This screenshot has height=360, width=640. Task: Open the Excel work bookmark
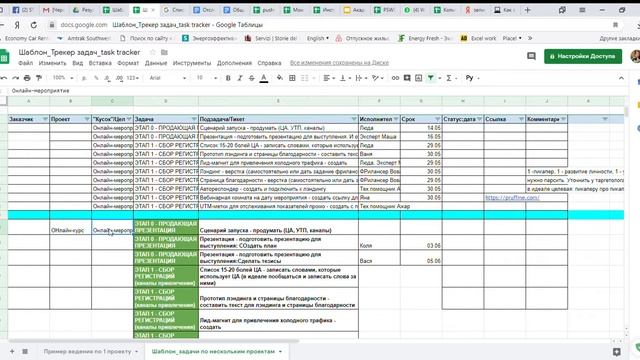(478, 38)
